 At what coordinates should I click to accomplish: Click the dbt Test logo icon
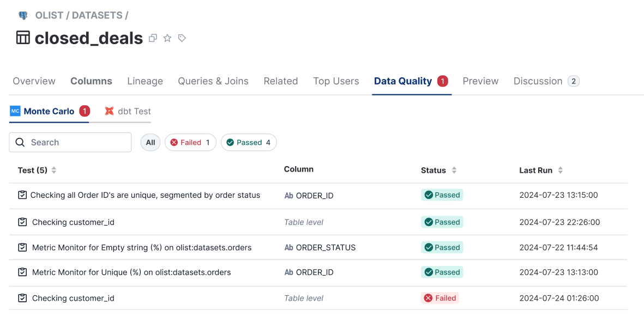coord(110,111)
